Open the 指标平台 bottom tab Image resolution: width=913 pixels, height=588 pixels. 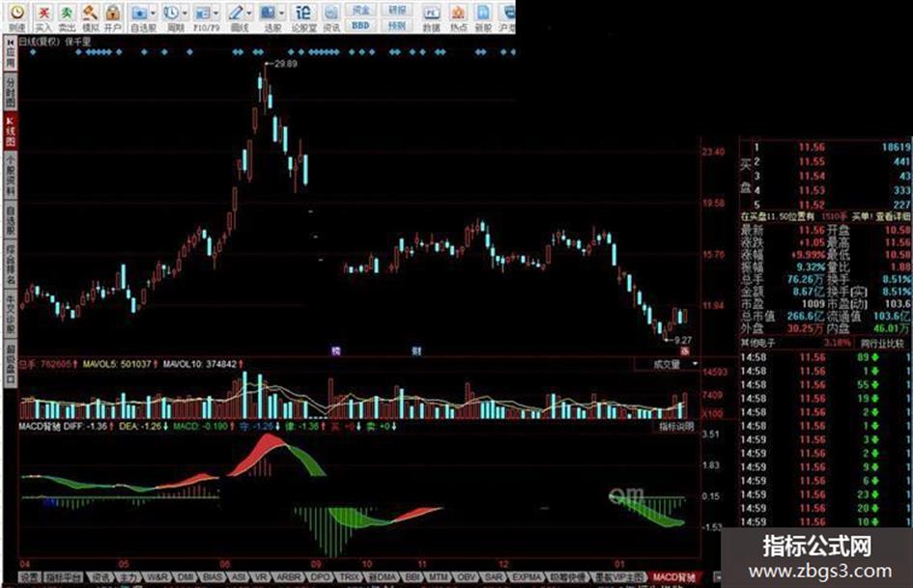[64, 577]
